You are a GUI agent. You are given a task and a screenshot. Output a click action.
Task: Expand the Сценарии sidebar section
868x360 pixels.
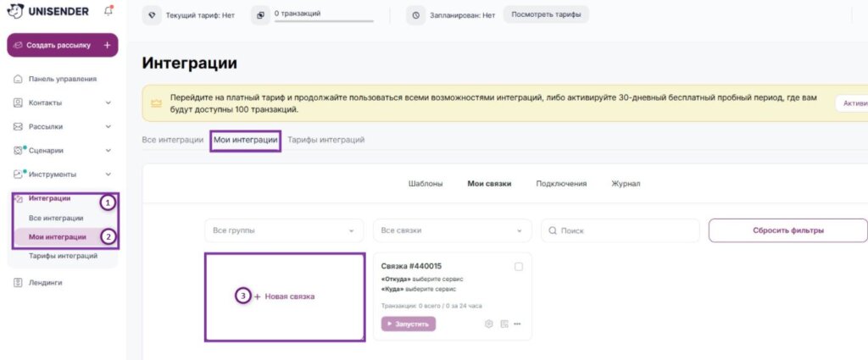coord(108,151)
